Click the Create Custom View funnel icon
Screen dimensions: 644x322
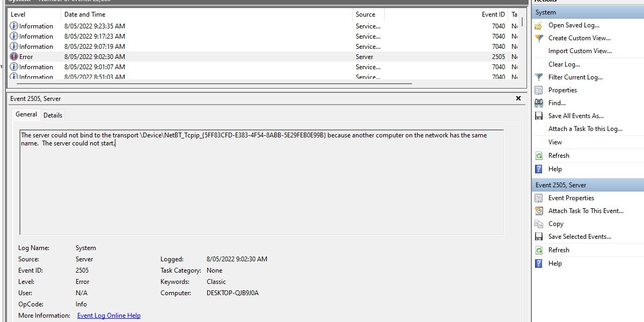pyautogui.click(x=539, y=38)
